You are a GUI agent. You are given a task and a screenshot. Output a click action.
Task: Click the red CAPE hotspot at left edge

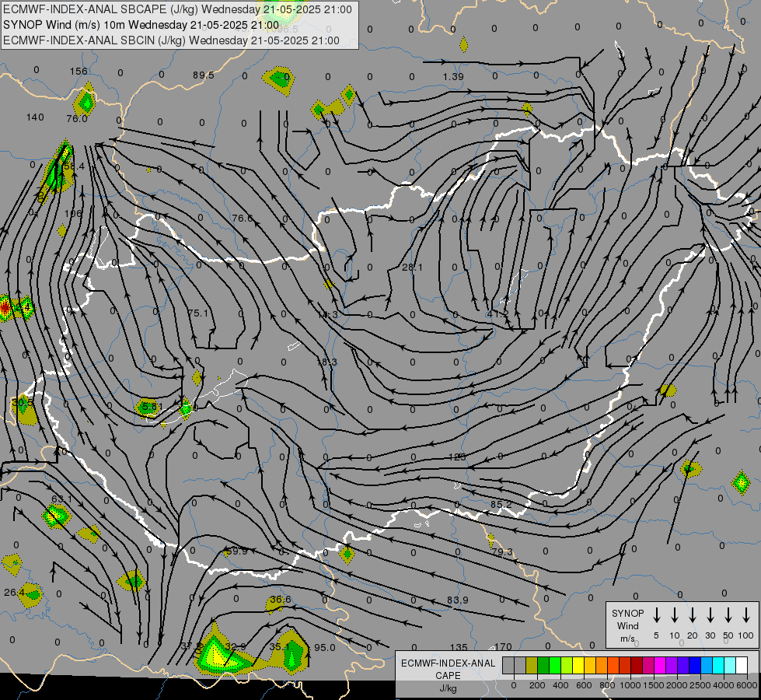[5, 307]
